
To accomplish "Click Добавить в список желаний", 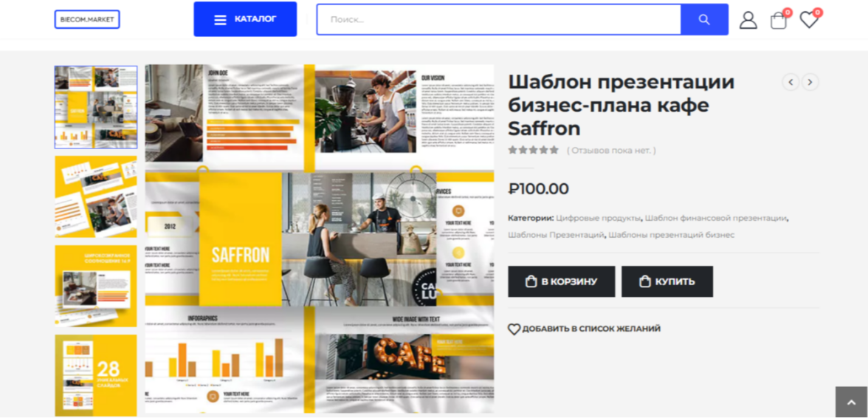I will pyautogui.click(x=585, y=329).
